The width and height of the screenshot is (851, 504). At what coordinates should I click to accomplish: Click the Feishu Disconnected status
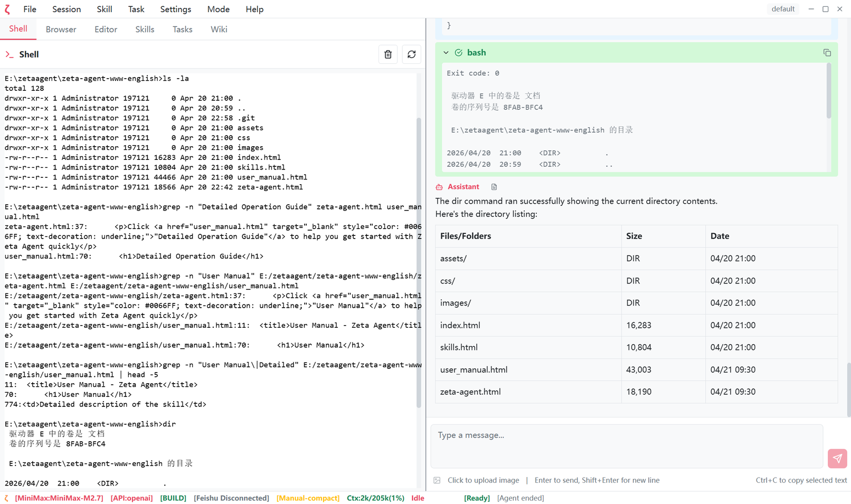pyautogui.click(x=231, y=498)
